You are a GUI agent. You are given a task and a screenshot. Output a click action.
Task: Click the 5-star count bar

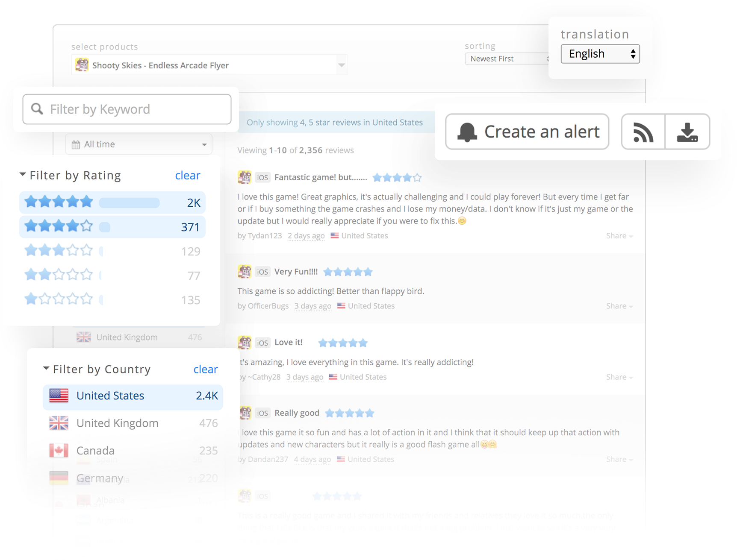point(129,202)
